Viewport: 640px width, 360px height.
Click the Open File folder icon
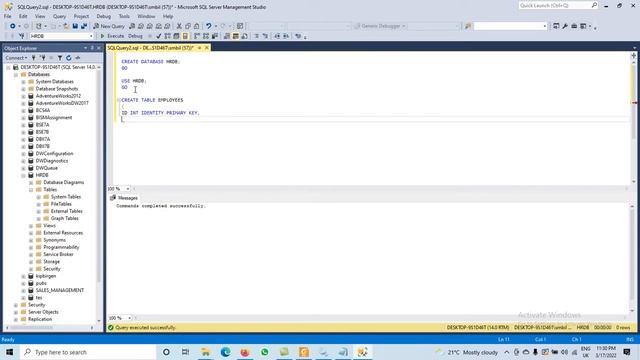[66, 26]
